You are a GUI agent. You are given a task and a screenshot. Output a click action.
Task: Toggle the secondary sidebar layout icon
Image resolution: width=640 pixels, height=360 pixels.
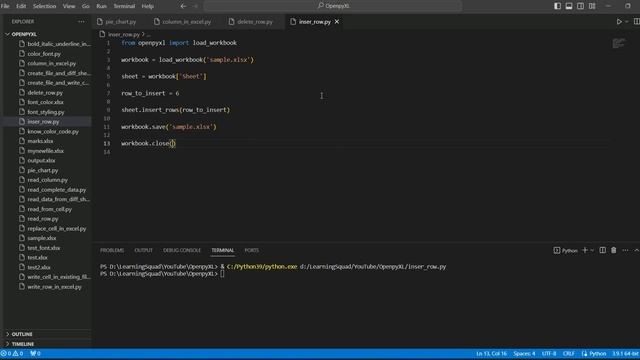[580, 6]
